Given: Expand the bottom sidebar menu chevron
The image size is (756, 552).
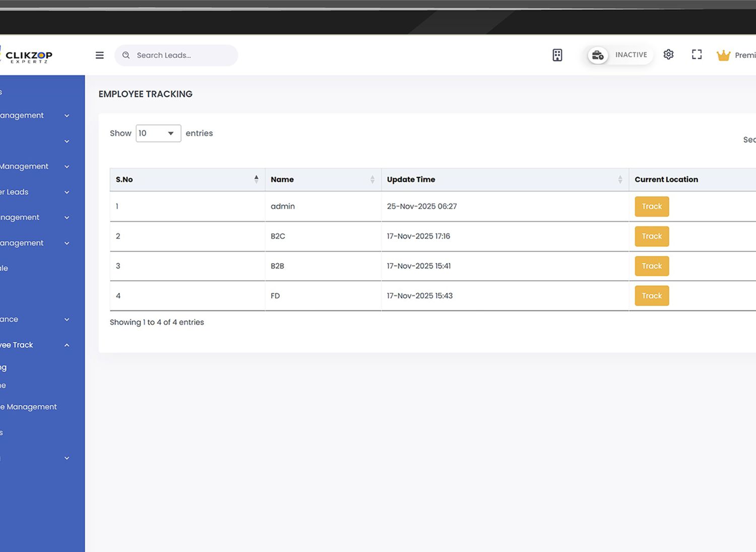Looking at the screenshot, I should 67,458.
